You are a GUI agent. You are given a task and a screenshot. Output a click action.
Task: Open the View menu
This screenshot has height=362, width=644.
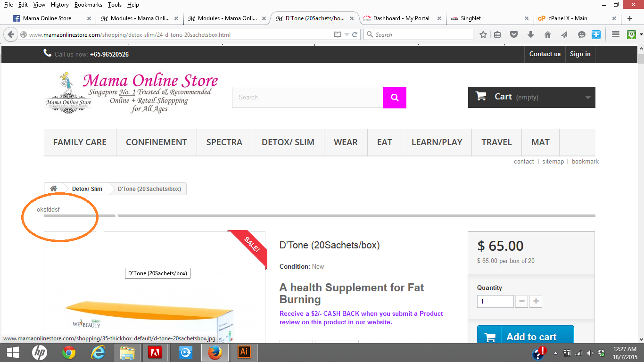(x=39, y=5)
